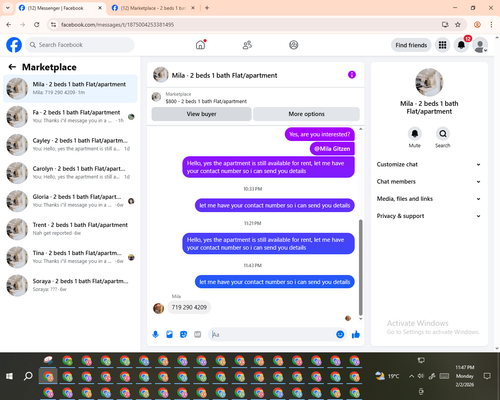Search in conversation using magnifier icon
500x400 pixels.
point(443,134)
